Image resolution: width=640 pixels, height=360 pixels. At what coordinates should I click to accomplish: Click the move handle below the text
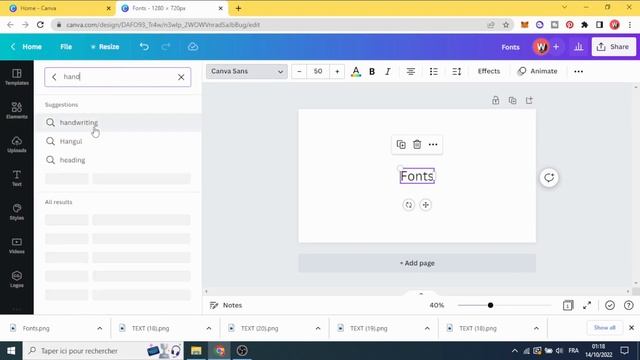tap(425, 205)
